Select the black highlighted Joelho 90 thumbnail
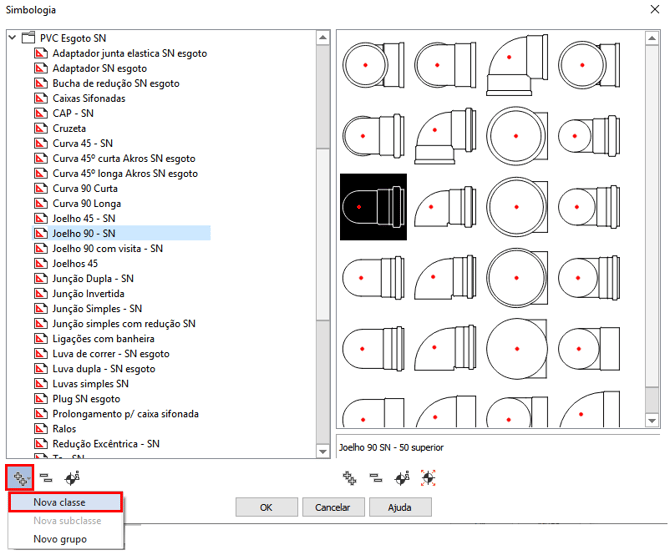This screenshot has width=670, height=555. pos(373,206)
